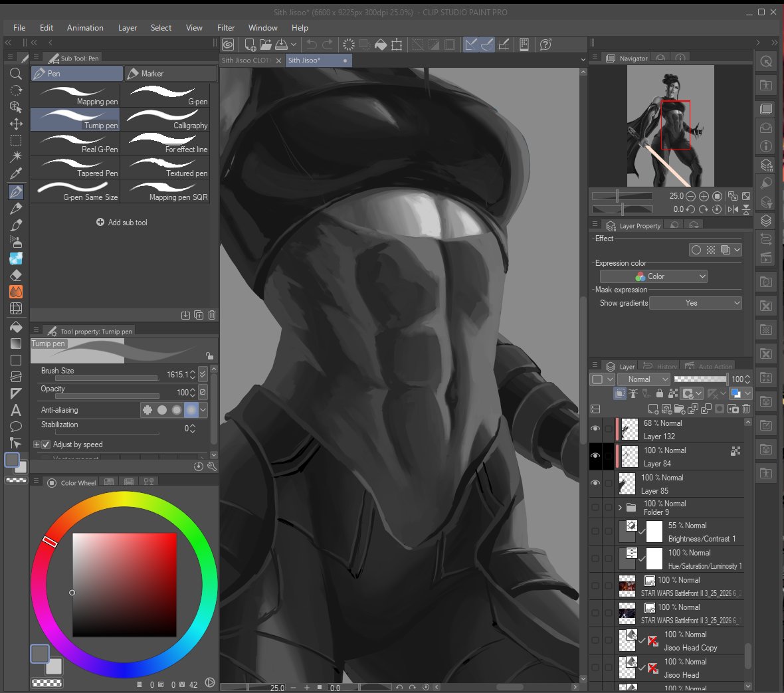The image size is (784, 693).
Task: Click the Navigator preview thumbnail
Action: tap(670, 126)
